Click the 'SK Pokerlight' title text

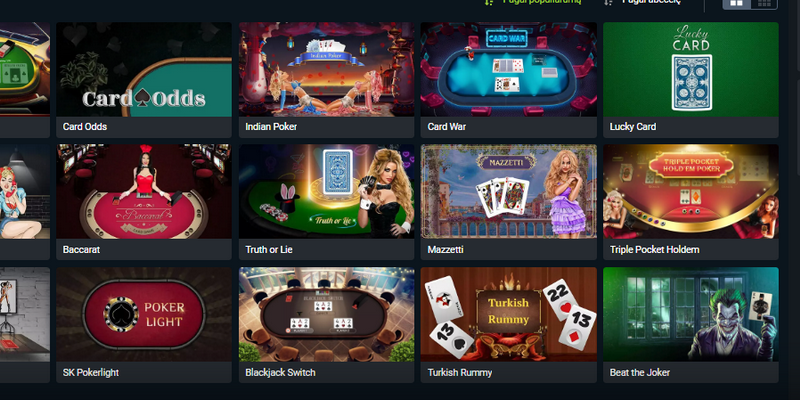(91, 372)
